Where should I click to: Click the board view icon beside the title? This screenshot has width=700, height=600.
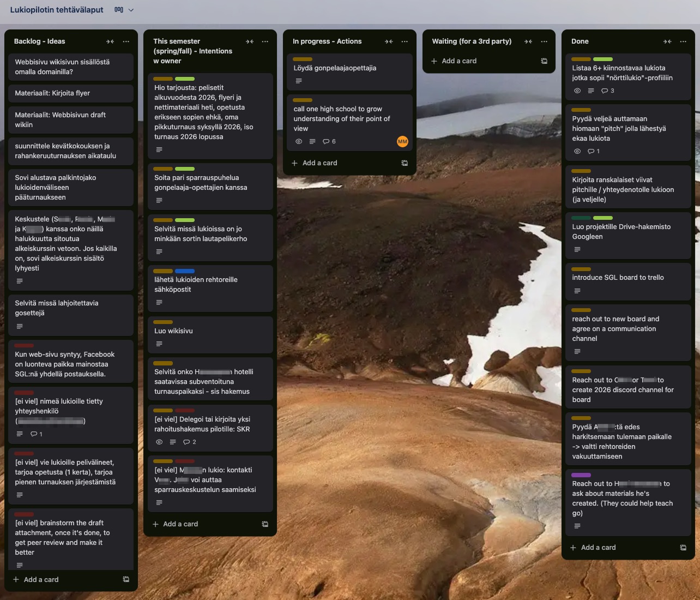[119, 10]
